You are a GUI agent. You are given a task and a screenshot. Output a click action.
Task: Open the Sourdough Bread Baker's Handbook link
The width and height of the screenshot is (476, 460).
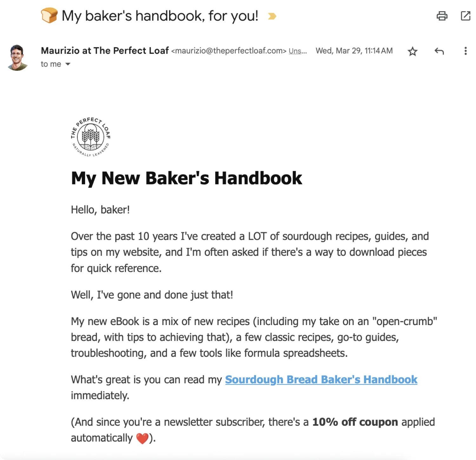coord(321,380)
